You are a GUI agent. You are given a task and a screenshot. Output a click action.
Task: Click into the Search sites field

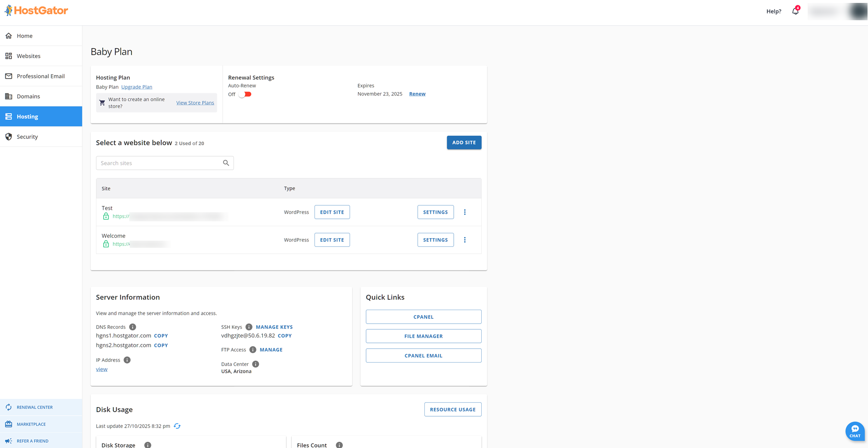(159, 163)
